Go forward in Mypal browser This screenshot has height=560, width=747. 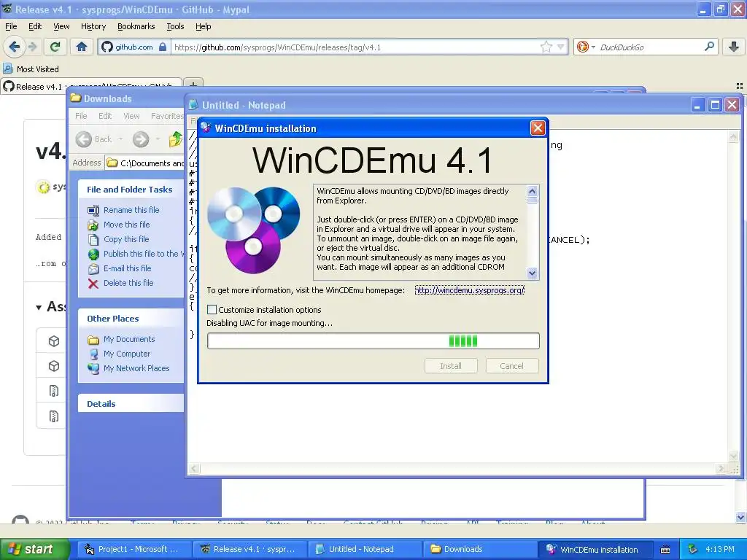(32, 47)
